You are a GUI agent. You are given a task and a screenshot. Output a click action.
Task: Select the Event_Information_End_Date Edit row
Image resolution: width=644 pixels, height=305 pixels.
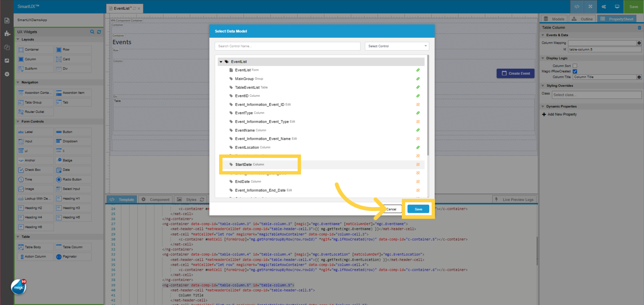321,190
